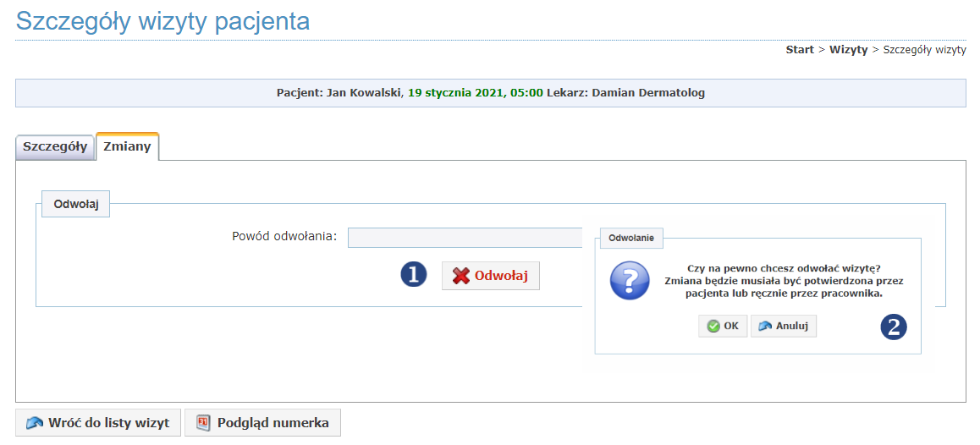Click the patient info bar with Jan Kowalski

491,93
